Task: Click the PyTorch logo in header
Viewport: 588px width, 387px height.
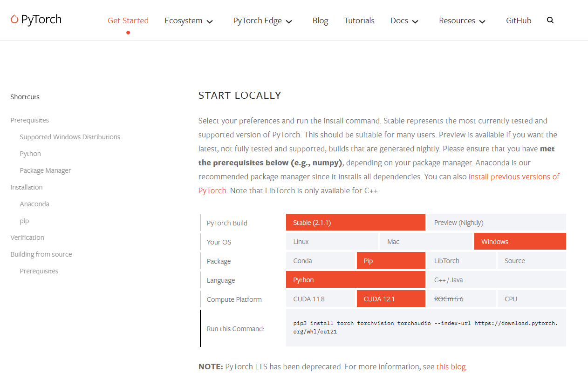Action: coord(36,20)
